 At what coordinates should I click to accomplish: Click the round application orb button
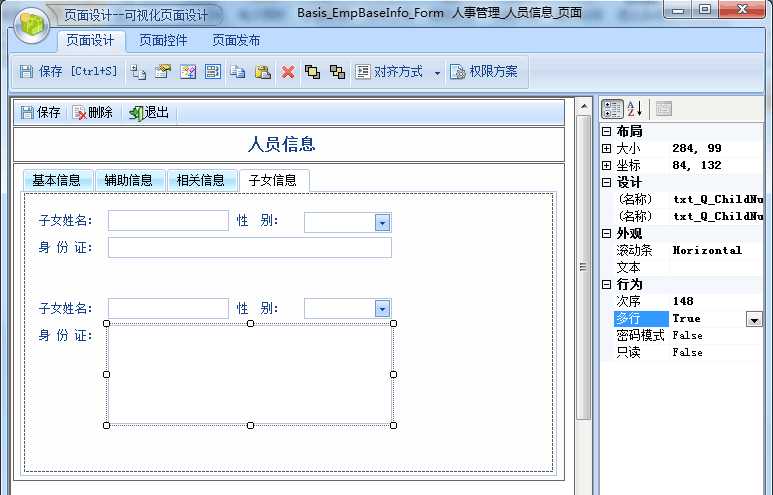[x=32, y=25]
